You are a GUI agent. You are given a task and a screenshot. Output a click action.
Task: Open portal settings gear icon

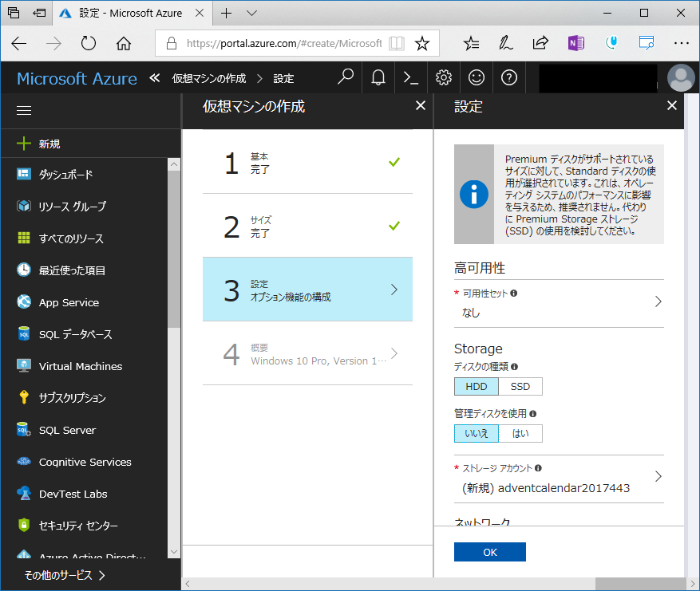click(x=443, y=77)
